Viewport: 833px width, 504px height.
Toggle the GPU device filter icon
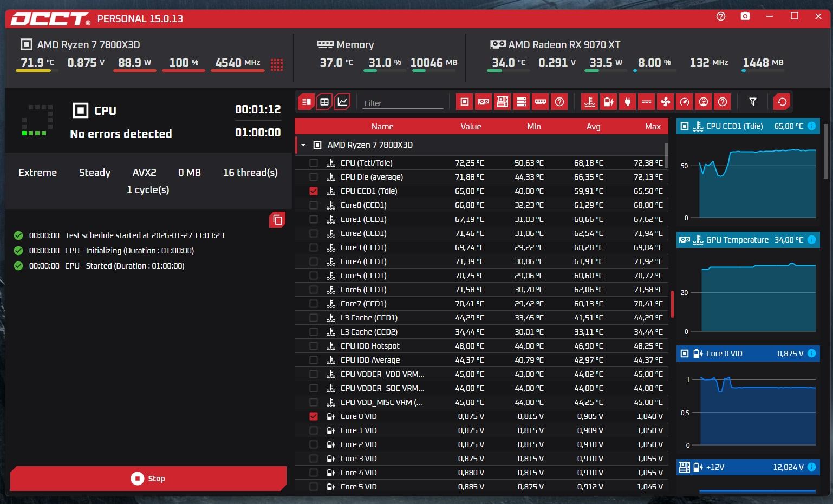point(484,102)
